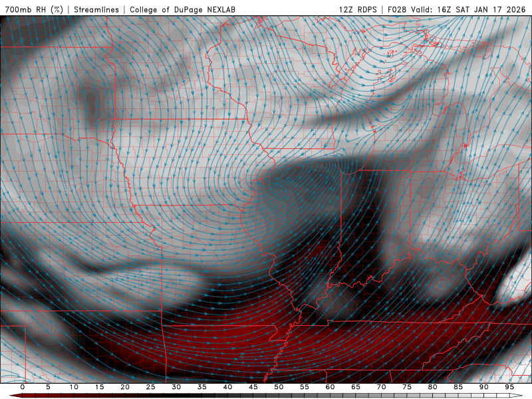Click the "50" legend value
Image resolution: width=532 pixels, height=399 pixels.
[279, 387]
